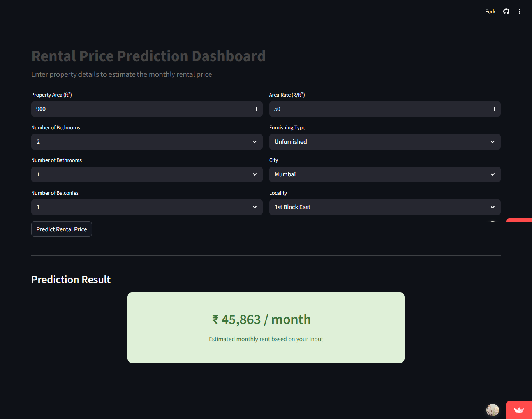Click the Streamlit crown icon badge

(x=519, y=410)
